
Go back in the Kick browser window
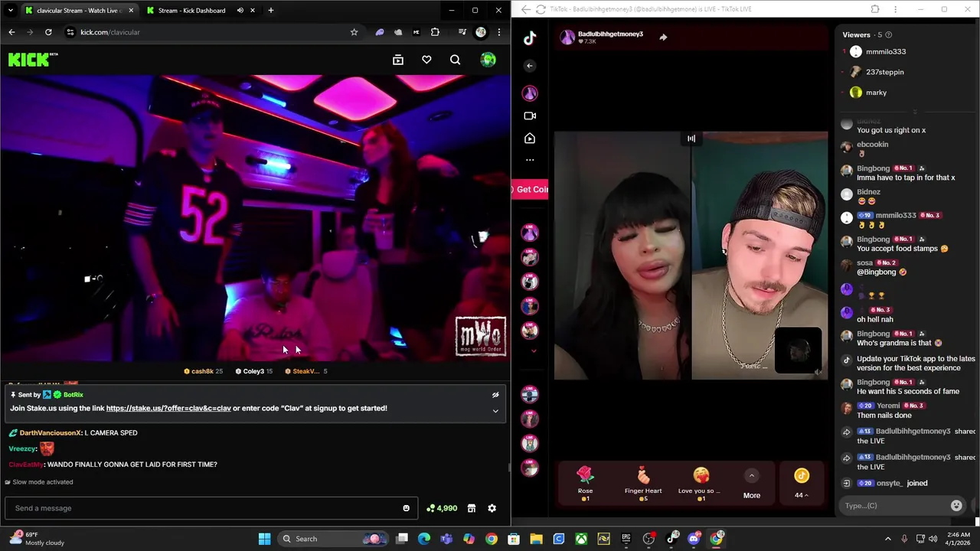tap(11, 32)
